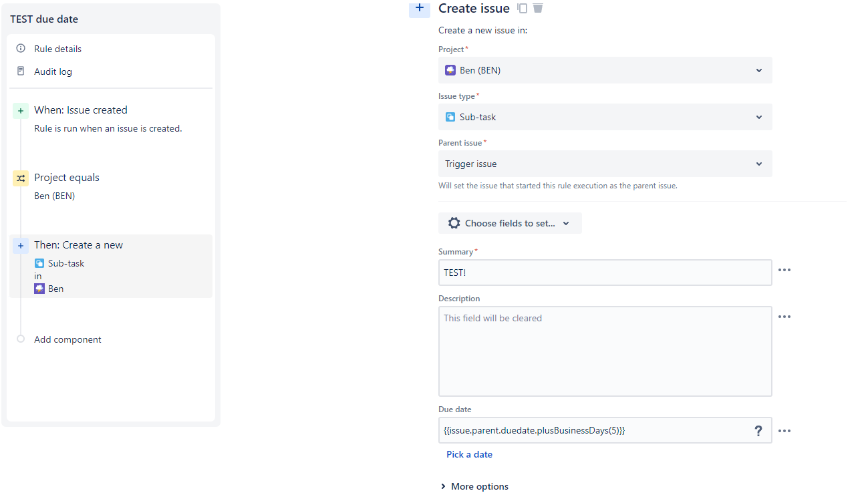Expand Choose fields to set menu
This screenshot has height=503, width=868.
[510, 223]
